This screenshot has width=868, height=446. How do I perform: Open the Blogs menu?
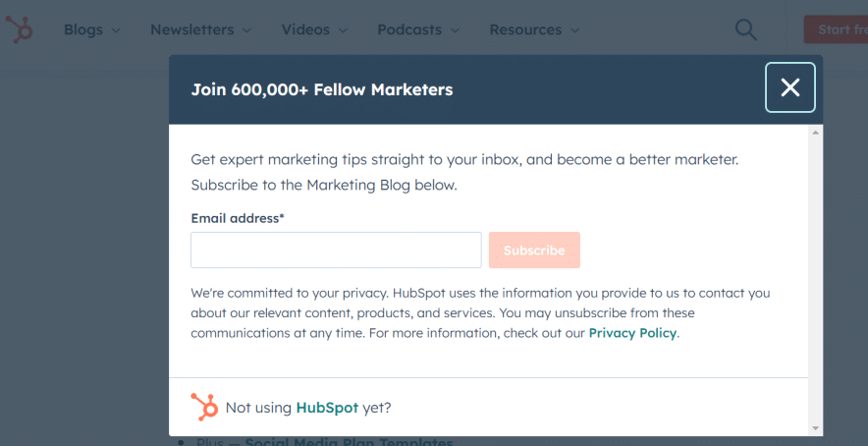click(83, 29)
